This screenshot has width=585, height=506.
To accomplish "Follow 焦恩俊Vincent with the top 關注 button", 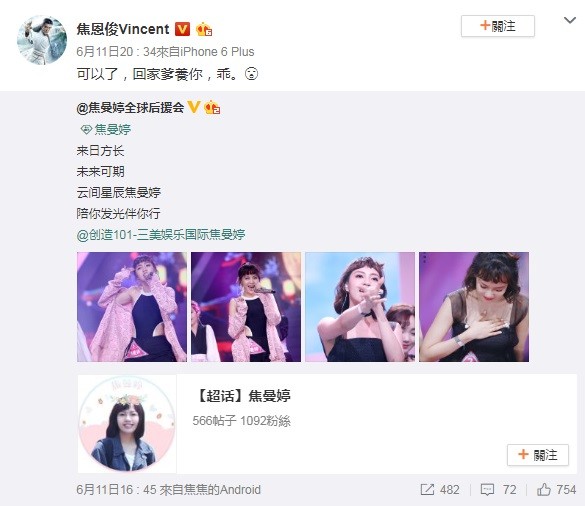I will point(498,26).
